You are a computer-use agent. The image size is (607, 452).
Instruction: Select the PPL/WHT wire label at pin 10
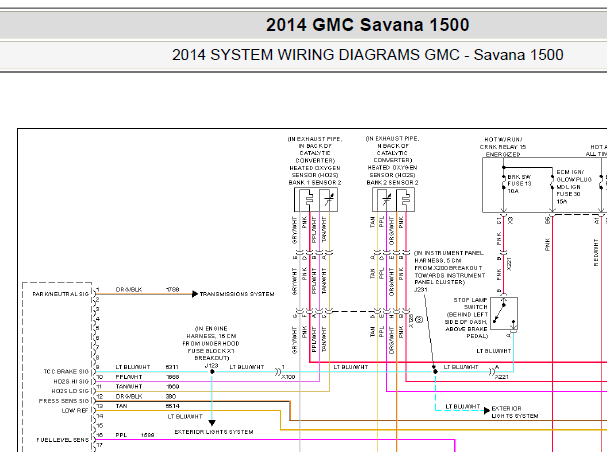pos(129,377)
